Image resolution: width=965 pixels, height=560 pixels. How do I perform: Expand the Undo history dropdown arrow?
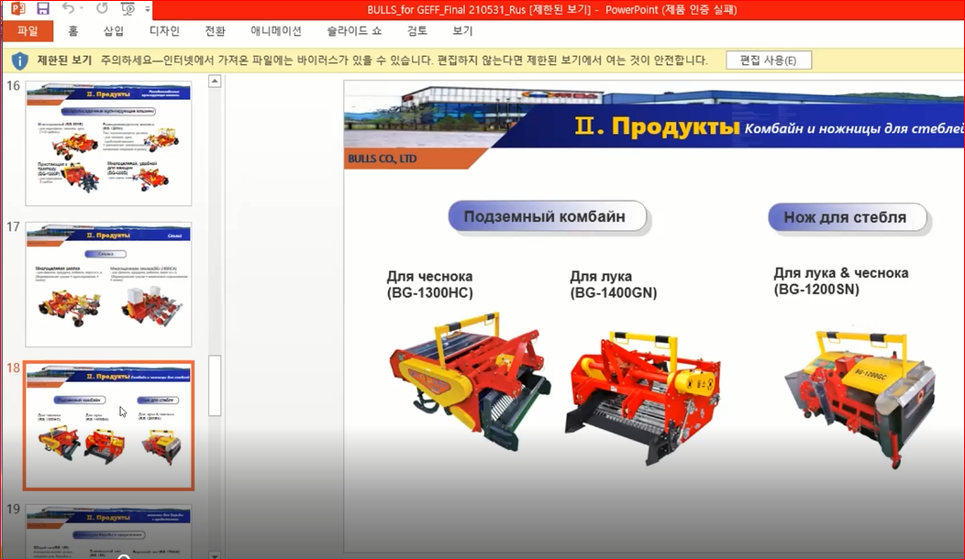point(83,10)
